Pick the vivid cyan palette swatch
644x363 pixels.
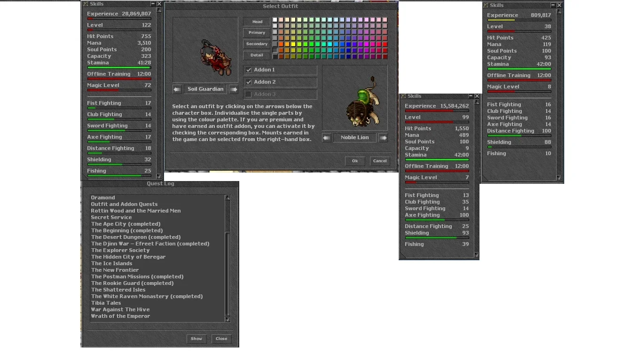point(330,44)
